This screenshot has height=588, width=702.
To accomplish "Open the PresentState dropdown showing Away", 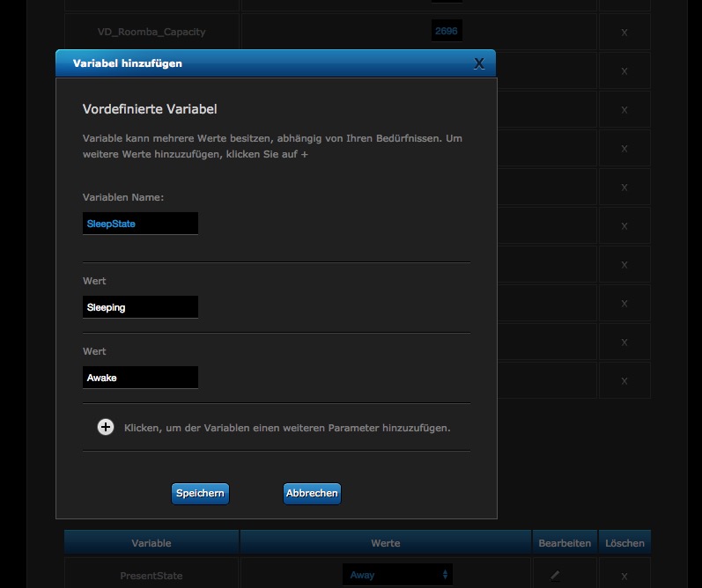I will point(397,575).
